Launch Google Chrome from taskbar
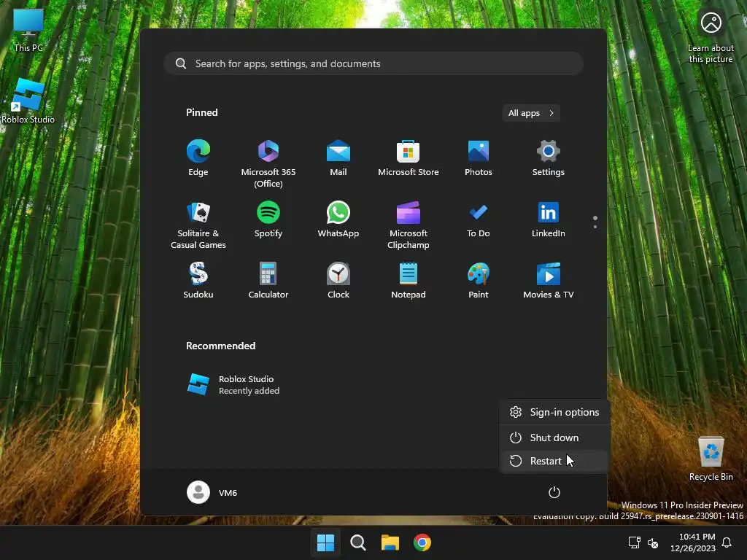The height and width of the screenshot is (560, 747). [x=422, y=542]
